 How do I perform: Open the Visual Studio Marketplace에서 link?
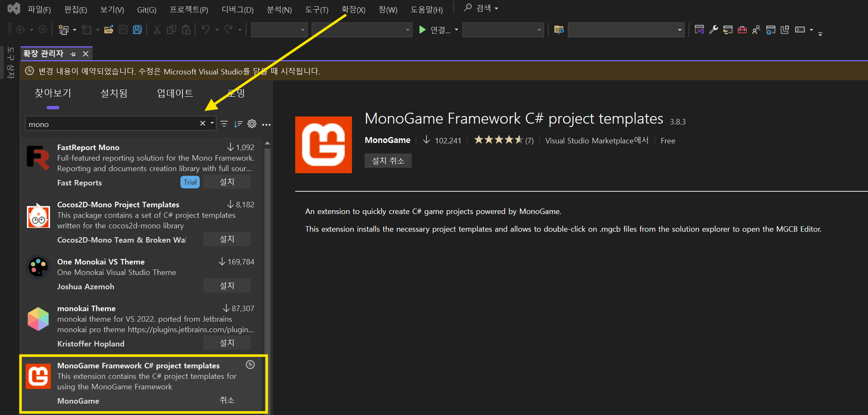pos(597,140)
